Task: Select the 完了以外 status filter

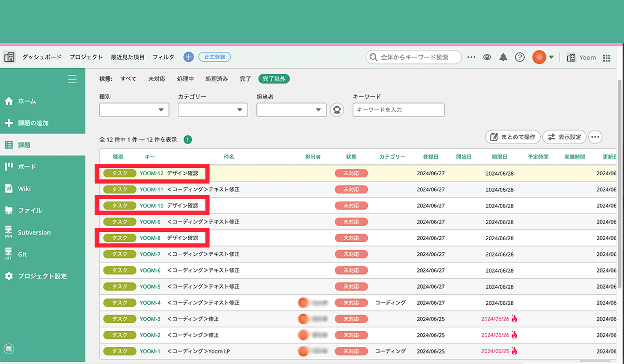Action: pos(274,79)
